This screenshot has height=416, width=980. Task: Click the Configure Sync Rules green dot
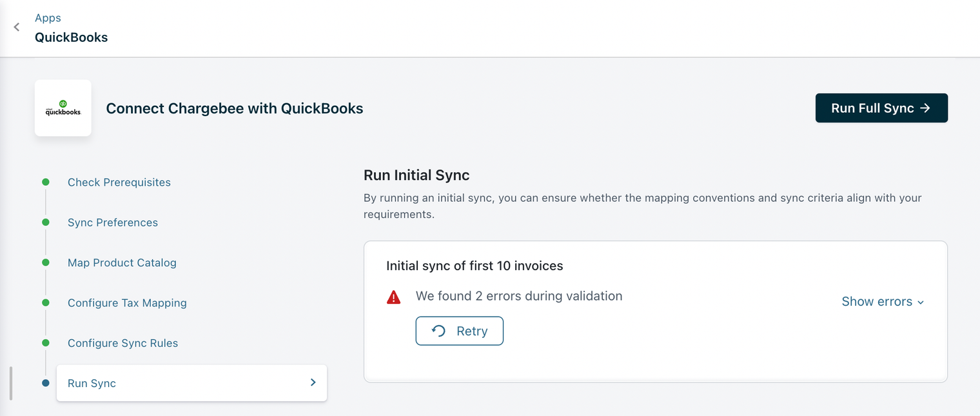pyautogui.click(x=46, y=342)
